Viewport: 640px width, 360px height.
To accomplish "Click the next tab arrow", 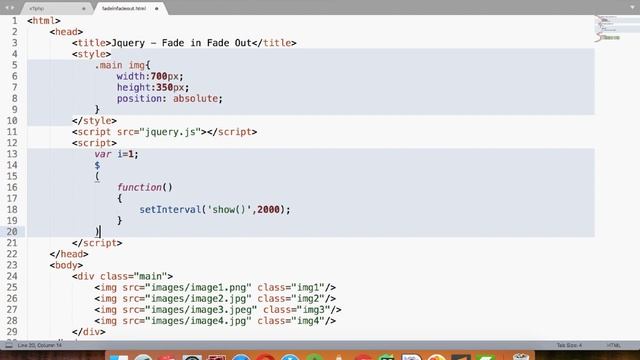I will coord(12,8).
